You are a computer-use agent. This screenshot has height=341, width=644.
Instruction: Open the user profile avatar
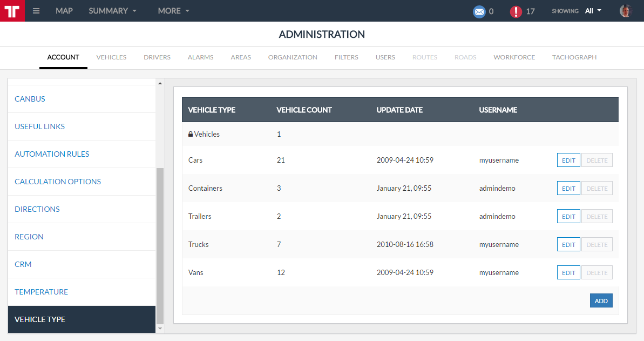coord(625,11)
